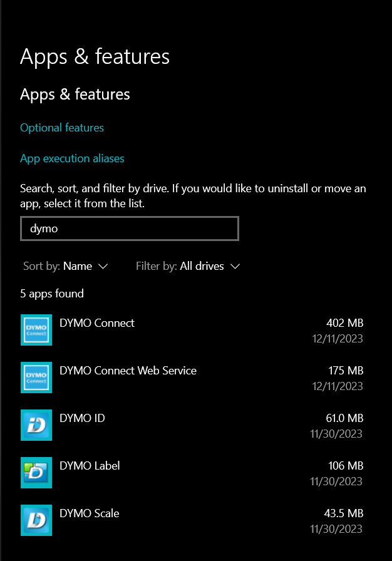This screenshot has height=561, width=392.
Task: Select the DYMO Label list entry name
Action: pos(90,466)
